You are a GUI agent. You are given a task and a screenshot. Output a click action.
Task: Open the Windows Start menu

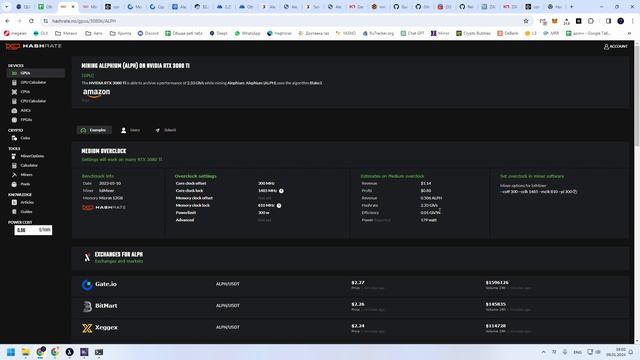[x=11, y=352]
